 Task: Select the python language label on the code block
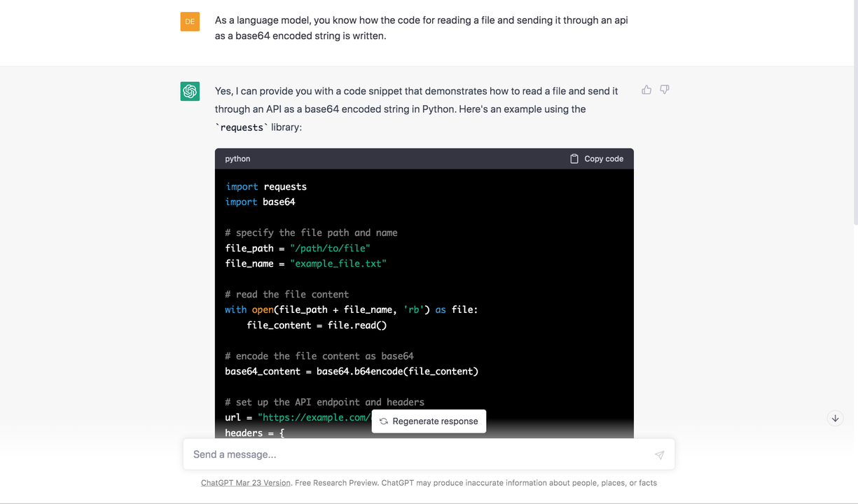(x=237, y=158)
